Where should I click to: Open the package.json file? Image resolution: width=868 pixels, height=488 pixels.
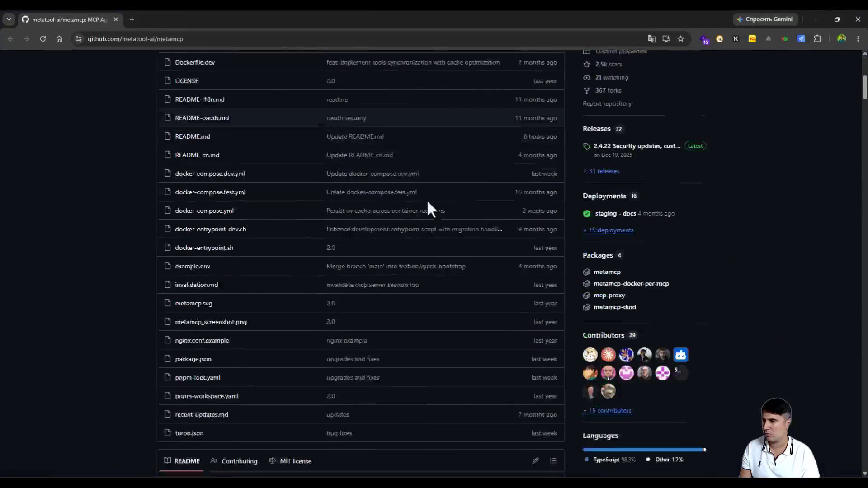click(193, 359)
